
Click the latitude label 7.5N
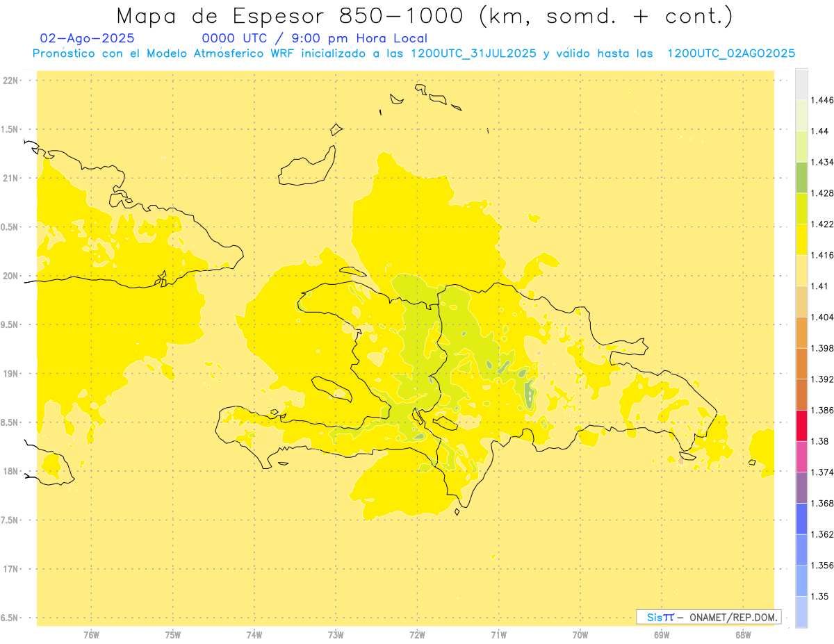pyautogui.click(x=10, y=520)
